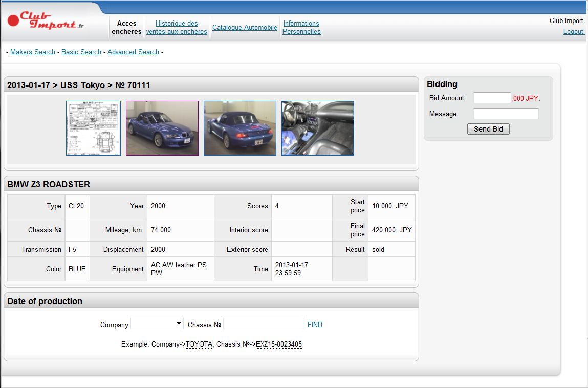This screenshot has height=388, width=588.
Task: Go to Catalogue Automobile
Action: 245,28
